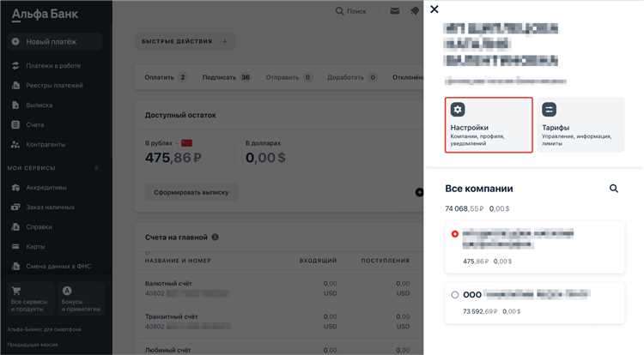Click the Все компании heading
This screenshot has width=644, height=355.
[x=479, y=189]
